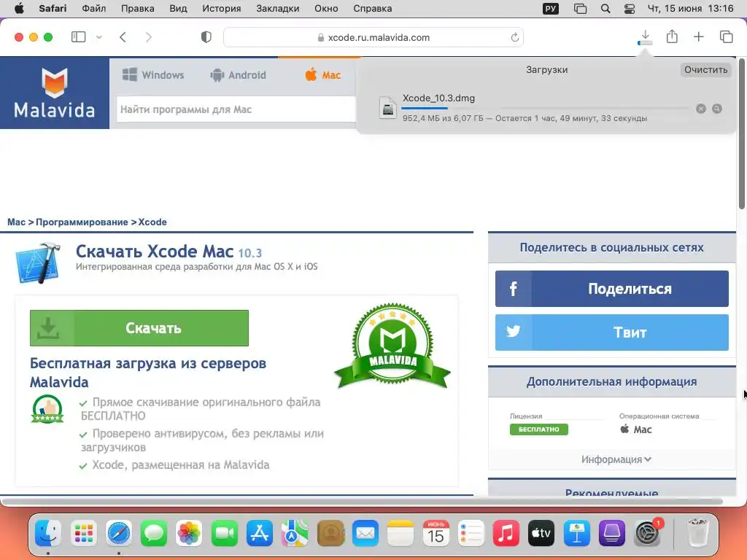
Task: Open Control Center in menu bar
Action: point(630,9)
